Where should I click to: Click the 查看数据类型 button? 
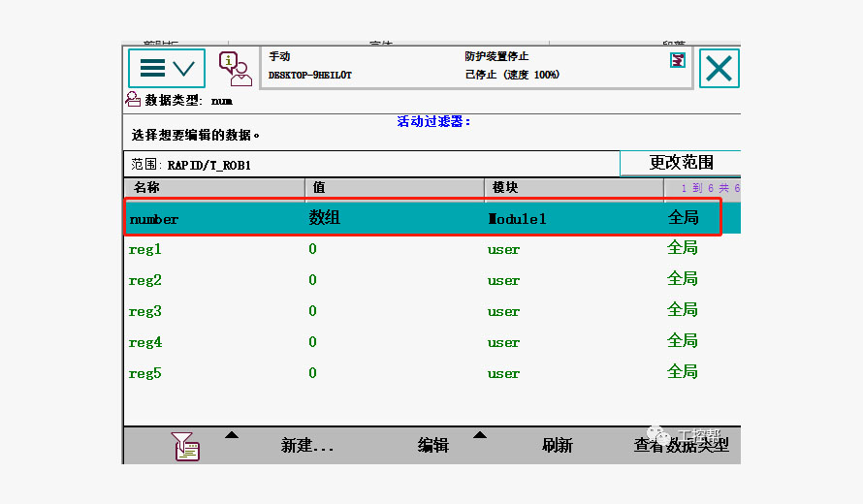(x=682, y=445)
